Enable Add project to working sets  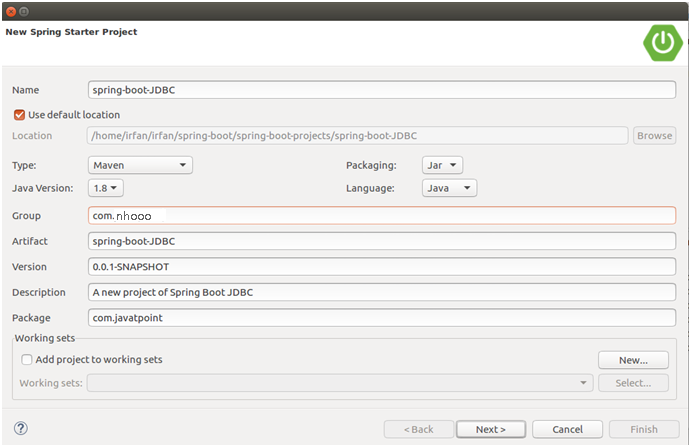click(26, 359)
